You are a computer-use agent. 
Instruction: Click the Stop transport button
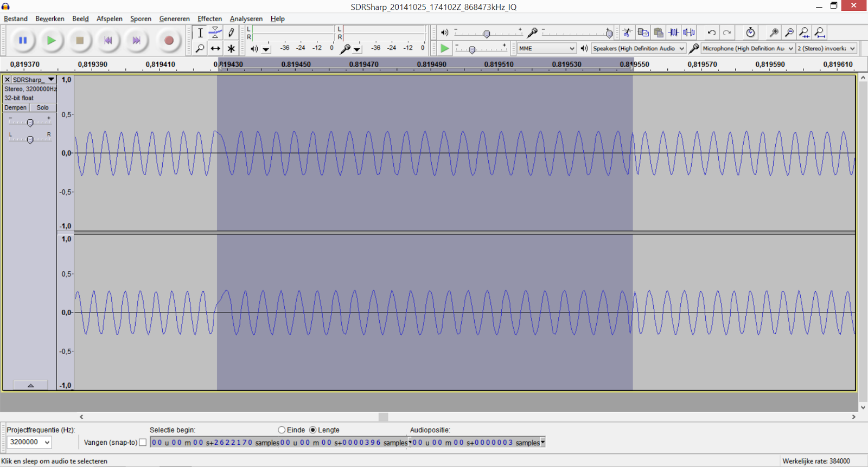(80, 40)
